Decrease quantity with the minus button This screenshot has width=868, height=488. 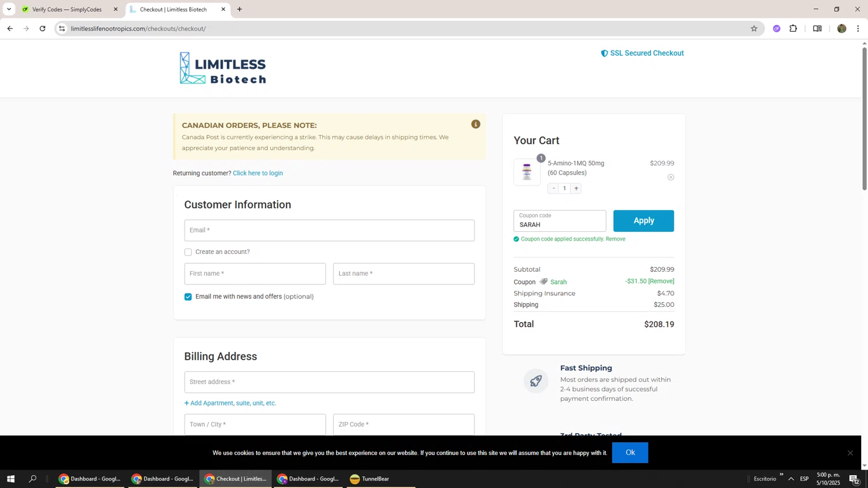coord(553,188)
